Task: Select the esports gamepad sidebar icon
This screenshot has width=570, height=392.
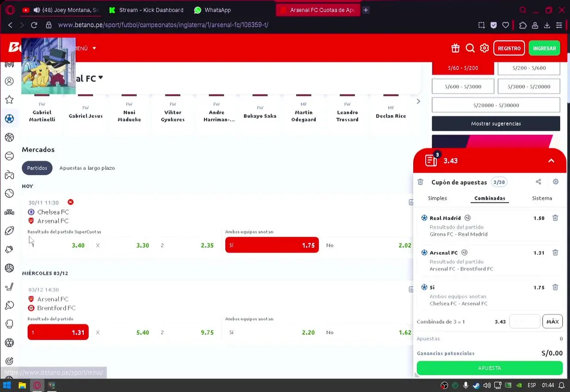Action: (x=9, y=175)
